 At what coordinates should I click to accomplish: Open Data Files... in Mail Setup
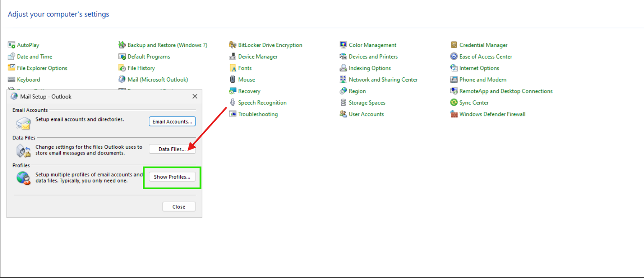pos(172,149)
